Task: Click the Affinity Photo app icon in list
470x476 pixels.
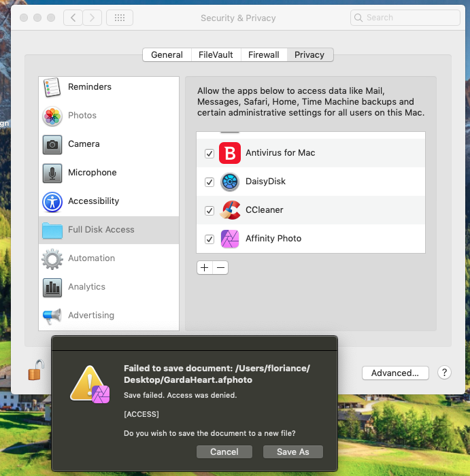Action: (x=230, y=239)
